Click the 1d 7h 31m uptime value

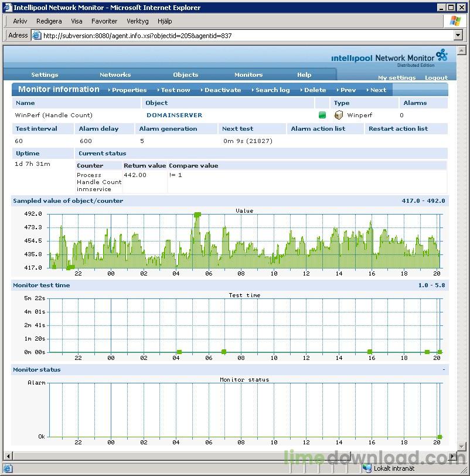pos(32,164)
